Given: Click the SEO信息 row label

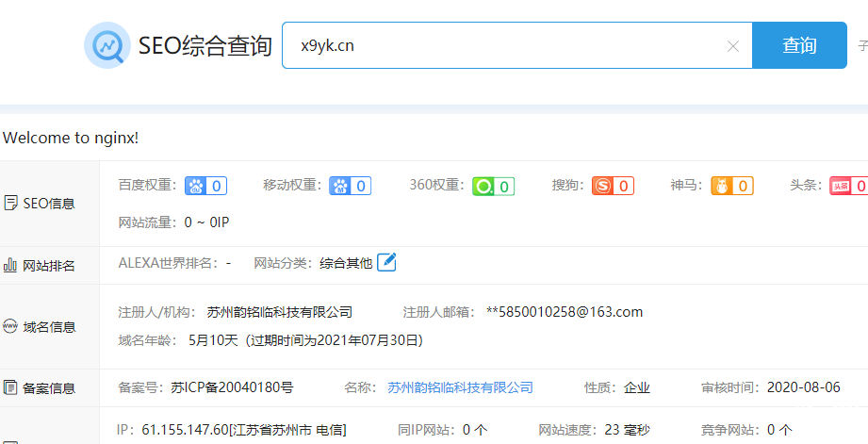Looking at the screenshot, I should [49, 204].
